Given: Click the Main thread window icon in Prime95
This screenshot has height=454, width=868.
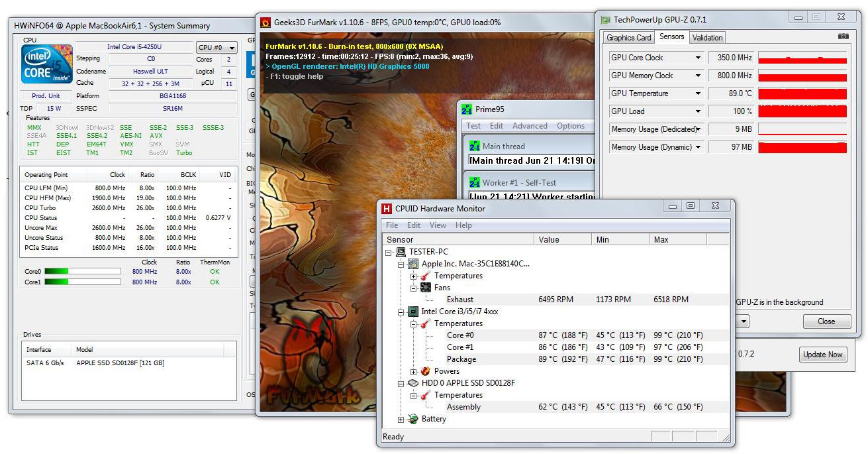Looking at the screenshot, I should coord(474,146).
